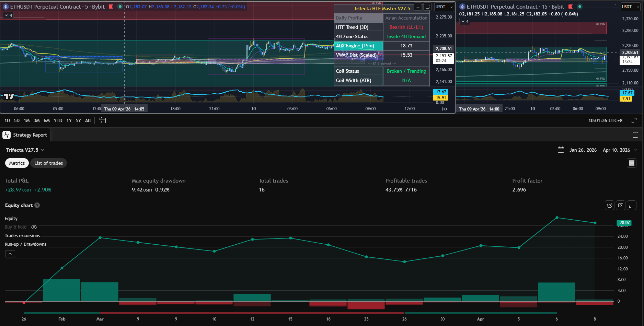
Task: Expand the Trifecta V27.5 strategy selector
Action: click(42, 150)
